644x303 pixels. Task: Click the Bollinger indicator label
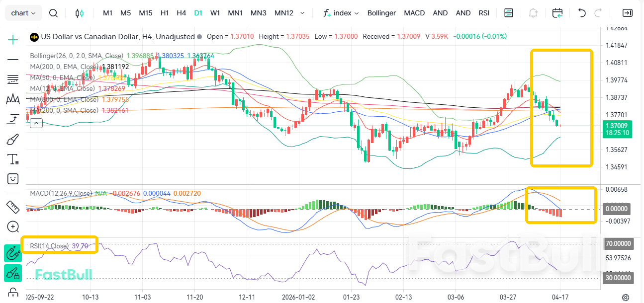point(381,13)
